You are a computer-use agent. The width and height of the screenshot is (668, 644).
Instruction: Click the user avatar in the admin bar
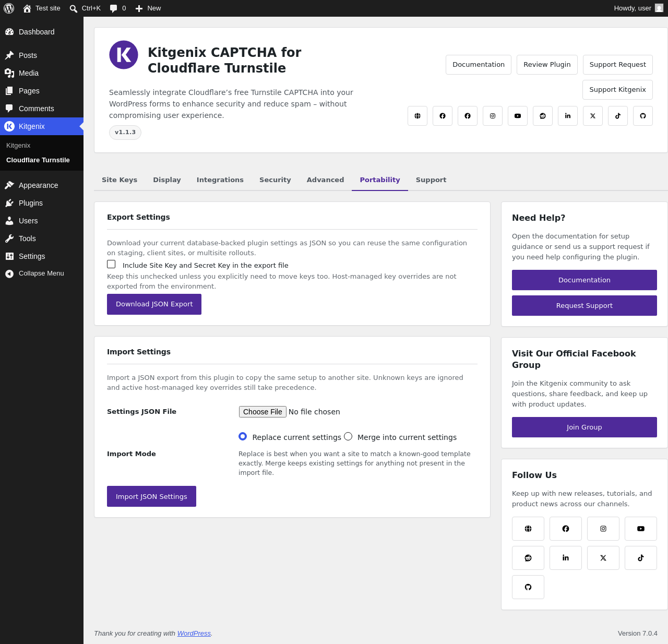tap(659, 8)
